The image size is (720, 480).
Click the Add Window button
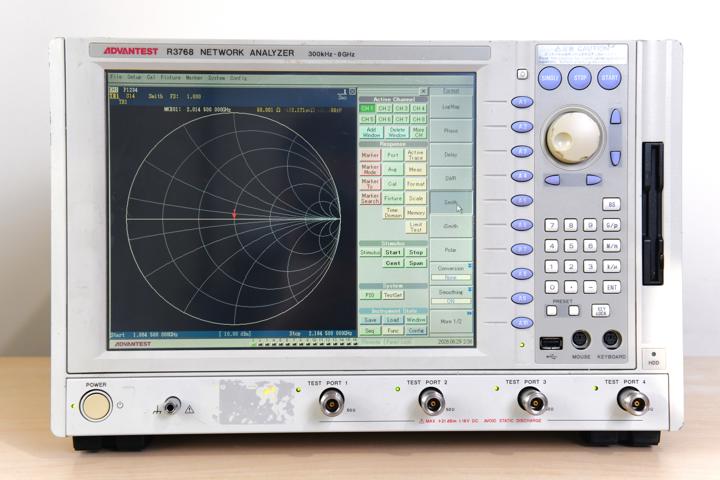tap(371, 132)
